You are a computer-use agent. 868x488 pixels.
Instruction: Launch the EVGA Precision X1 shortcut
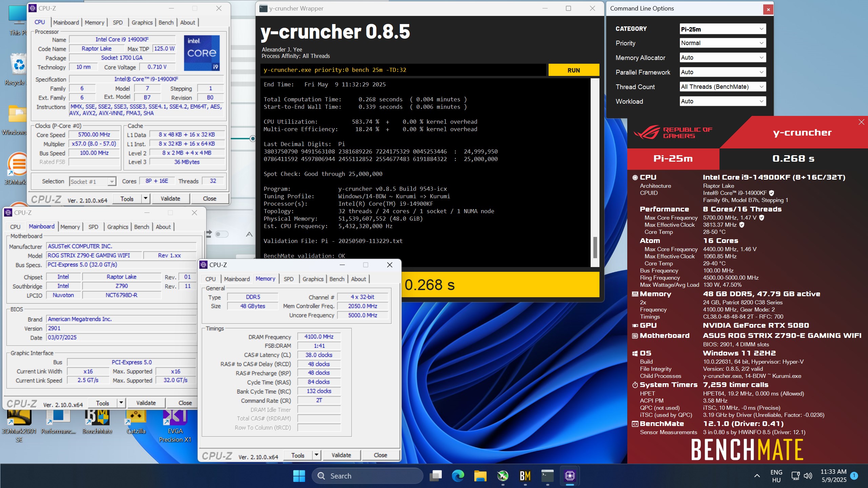point(175,426)
